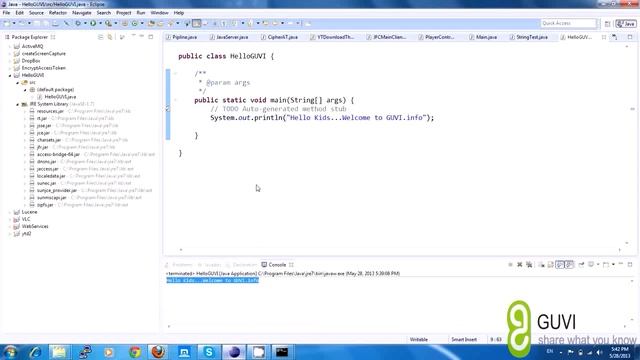Click the External Tools run icon

point(108,23)
